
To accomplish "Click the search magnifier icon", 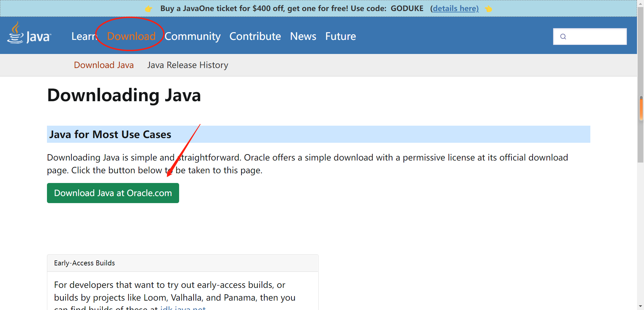I will [563, 37].
